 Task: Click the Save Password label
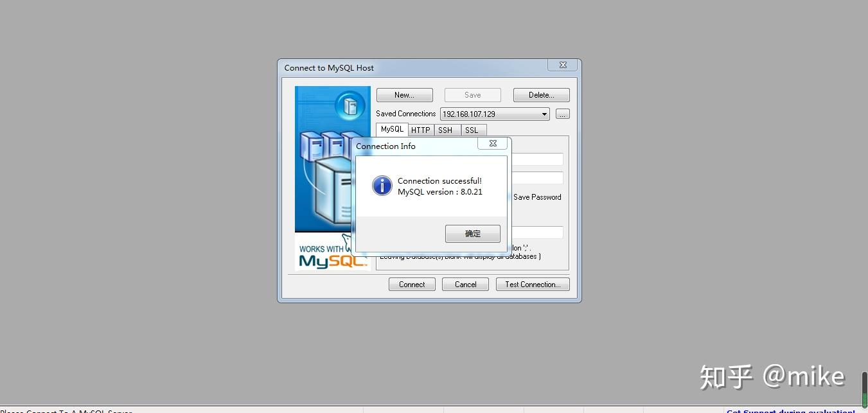[537, 197]
